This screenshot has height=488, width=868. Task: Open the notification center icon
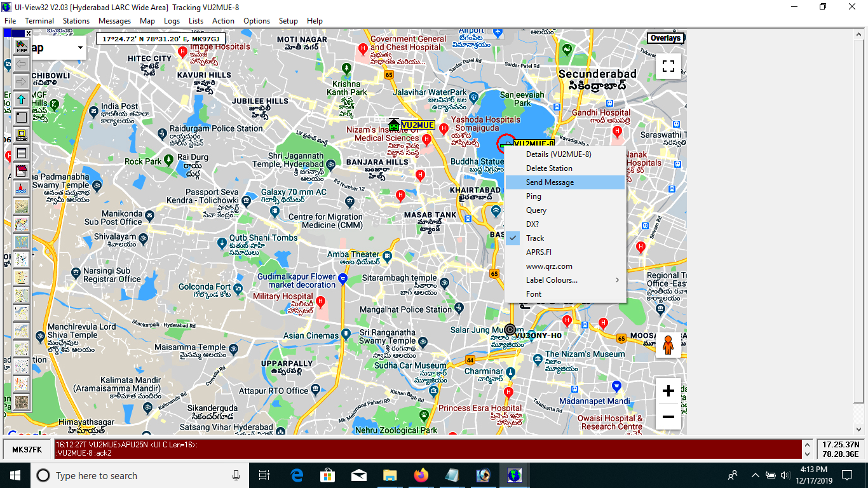pos(847,475)
